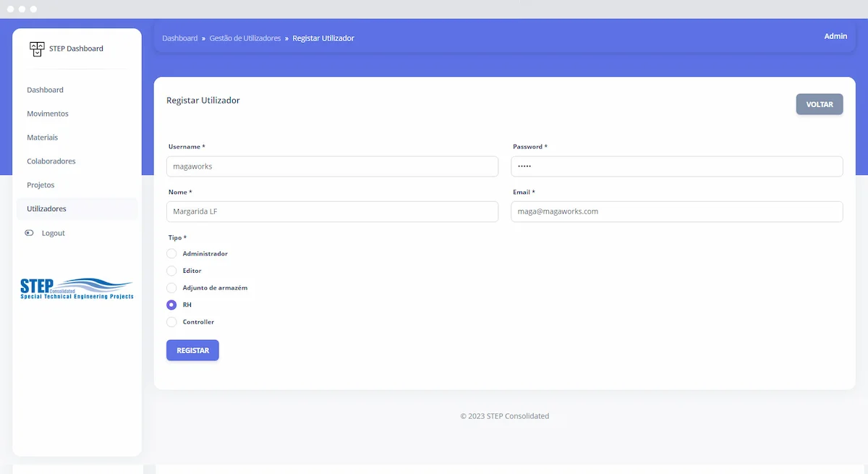This screenshot has height=474, width=868.
Task: Open the Materiais section
Action: 42,137
